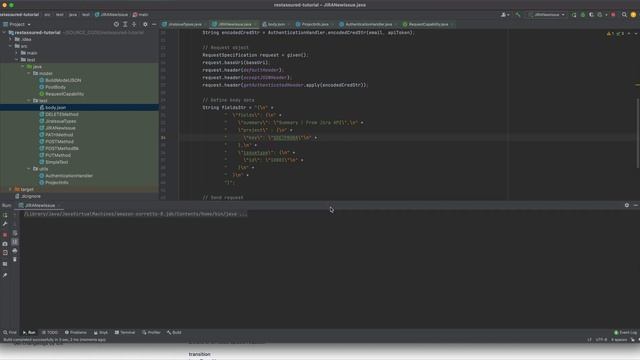Select DELETEMethod class in project tree

click(x=62, y=115)
